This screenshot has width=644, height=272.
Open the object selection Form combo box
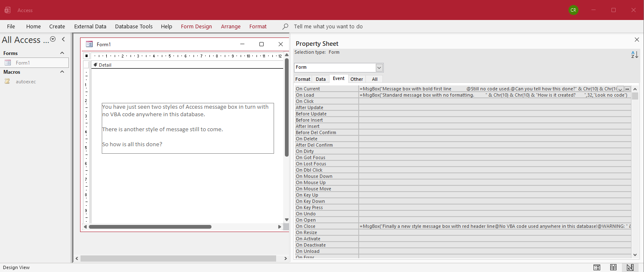tap(379, 67)
